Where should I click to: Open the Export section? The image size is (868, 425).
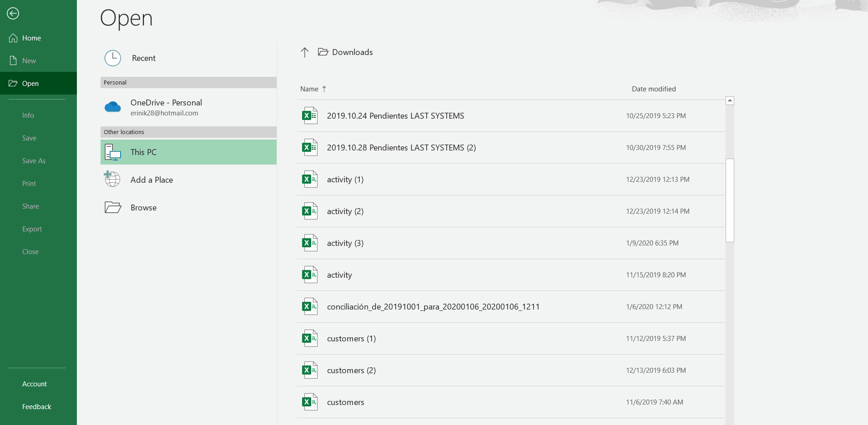32,229
